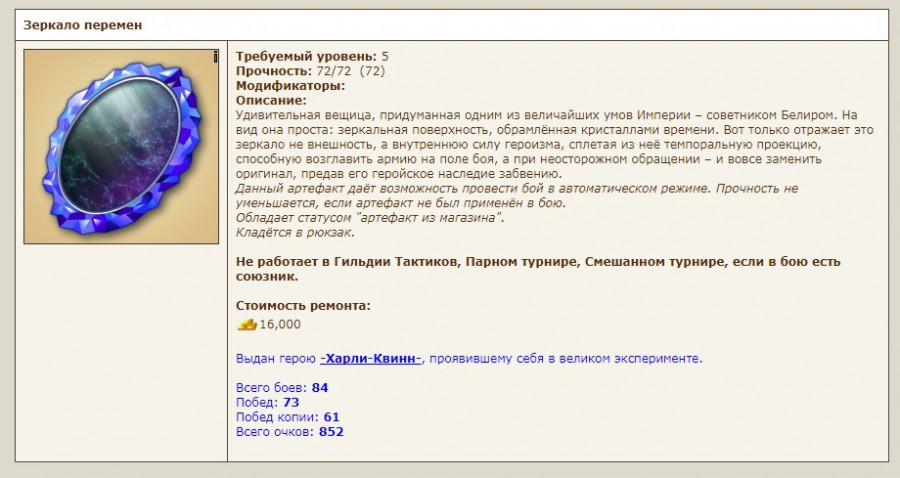Click the 'Удивительная вещица' description paragraph
The image size is (900, 478).
point(554,145)
